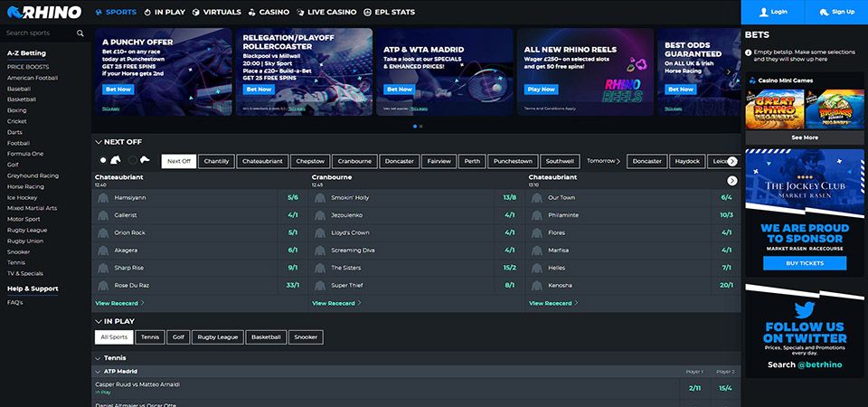Go to first promo carousel dot
868x407 pixels.
tap(415, 127)
